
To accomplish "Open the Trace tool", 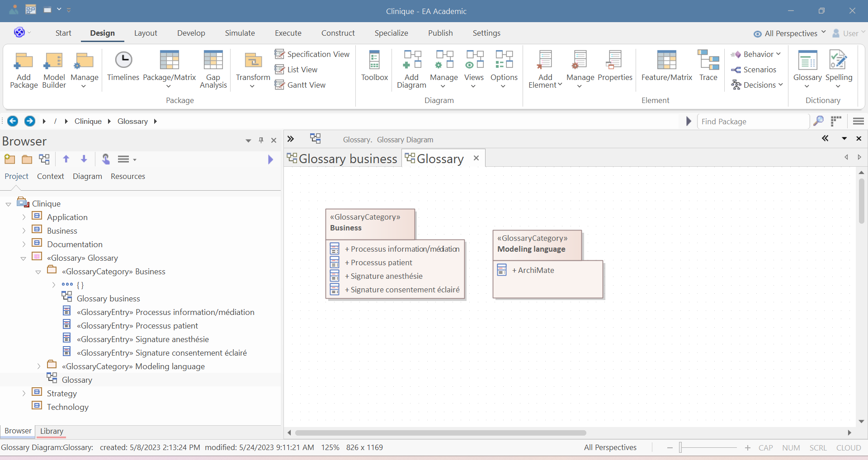I will (708, 66).
